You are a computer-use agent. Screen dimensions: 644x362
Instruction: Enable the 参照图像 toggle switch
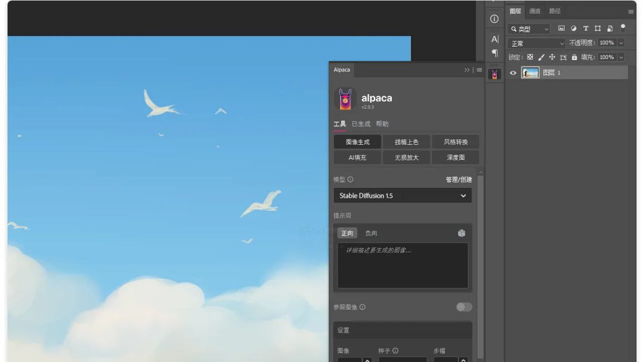click(x=464, y=307)
